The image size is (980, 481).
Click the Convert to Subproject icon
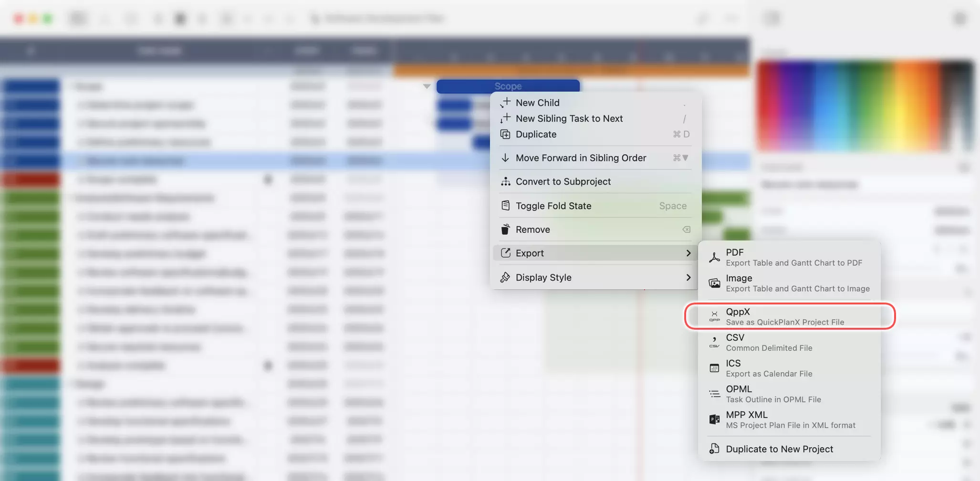click(505, 182)
